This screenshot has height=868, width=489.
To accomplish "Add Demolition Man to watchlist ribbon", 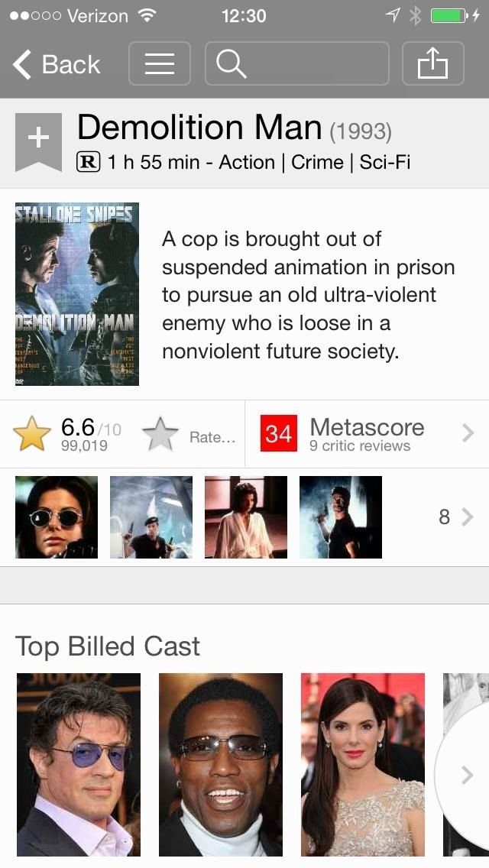I will (38, 141).
